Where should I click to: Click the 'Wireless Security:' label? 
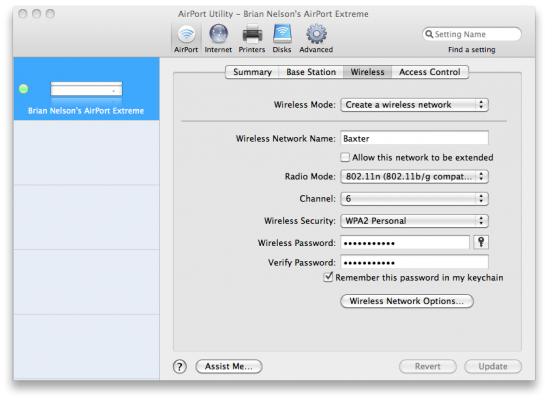[x=300, y=221]
